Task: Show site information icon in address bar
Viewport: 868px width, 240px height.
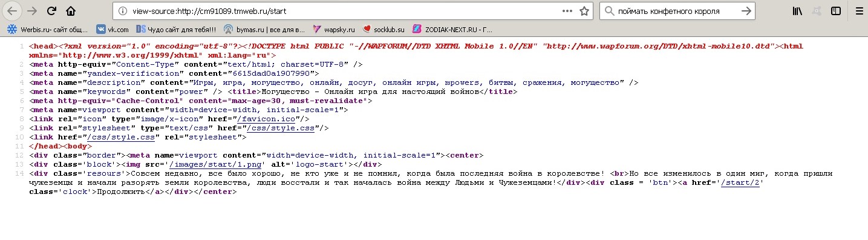Action: pos(123,11)
